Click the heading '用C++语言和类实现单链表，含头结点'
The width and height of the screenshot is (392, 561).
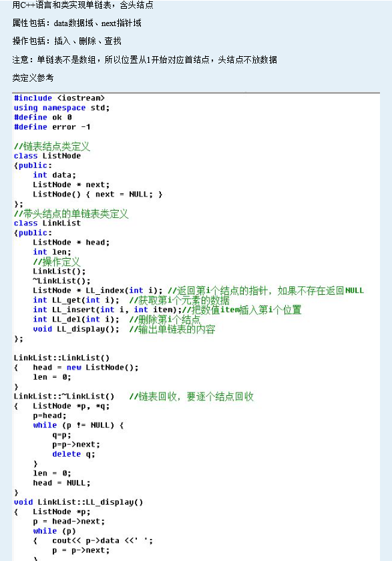(x=83, y=5)
